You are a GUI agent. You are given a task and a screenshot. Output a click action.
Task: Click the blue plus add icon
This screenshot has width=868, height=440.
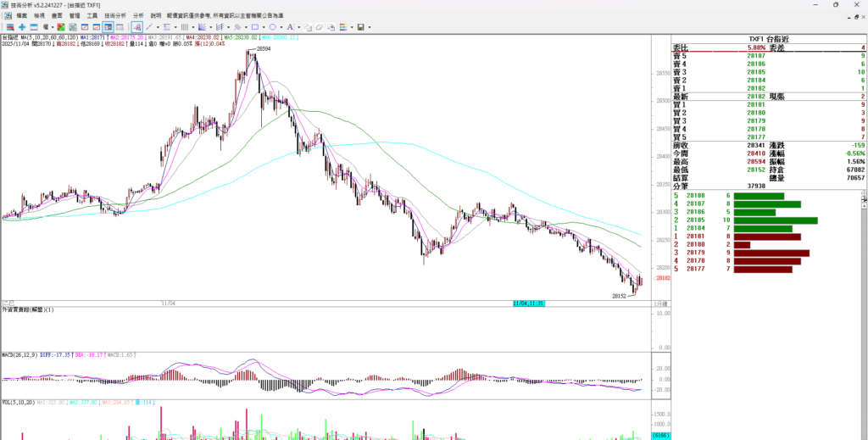pos(22,27)
